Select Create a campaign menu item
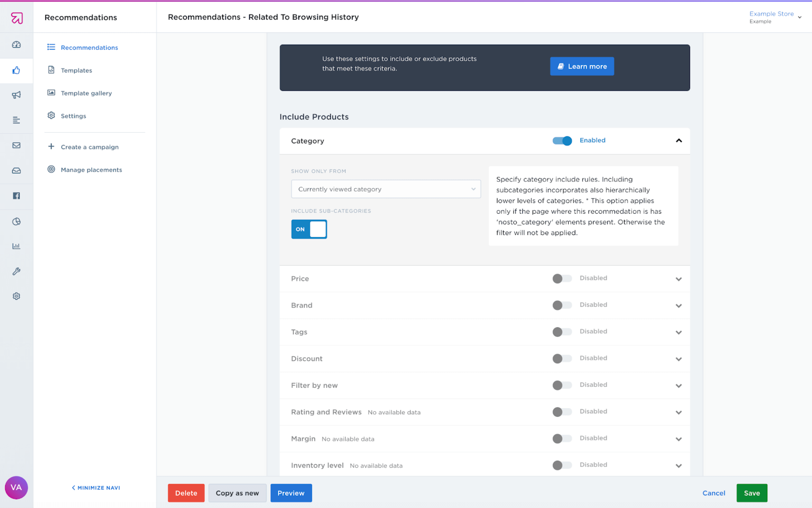Screen dimensions: 812x508 (90, 147)
